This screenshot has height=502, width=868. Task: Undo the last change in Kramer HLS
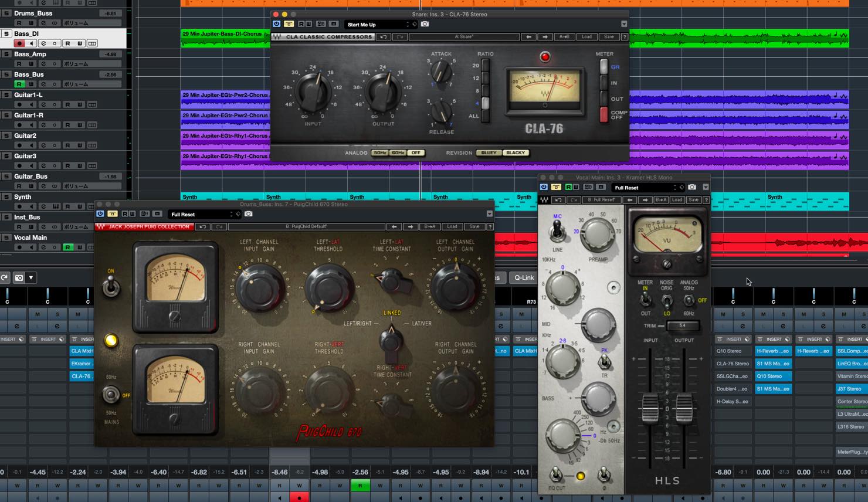pos(559,200)
